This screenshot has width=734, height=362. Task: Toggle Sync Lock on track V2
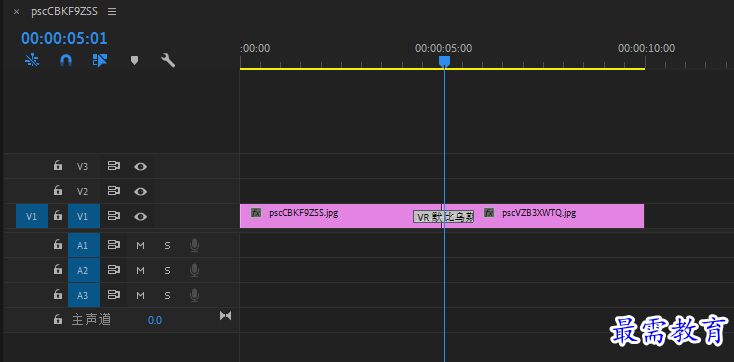point(114,191)
